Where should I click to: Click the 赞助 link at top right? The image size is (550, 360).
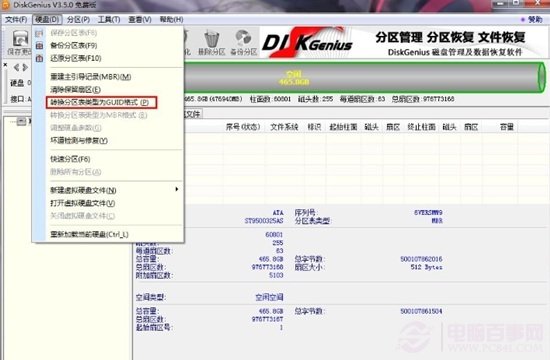pos(535,20)
